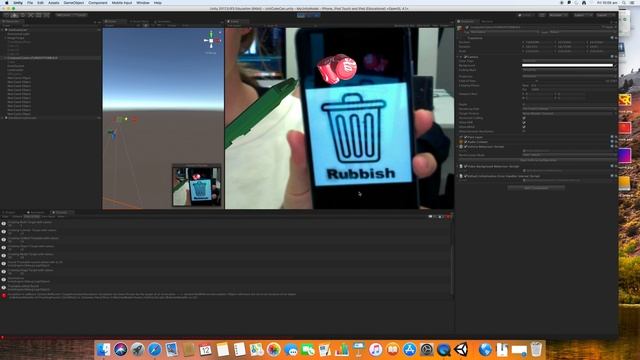Click the white Background color swatch
Screen dimensions: 640x360
(x=567, y=65)
